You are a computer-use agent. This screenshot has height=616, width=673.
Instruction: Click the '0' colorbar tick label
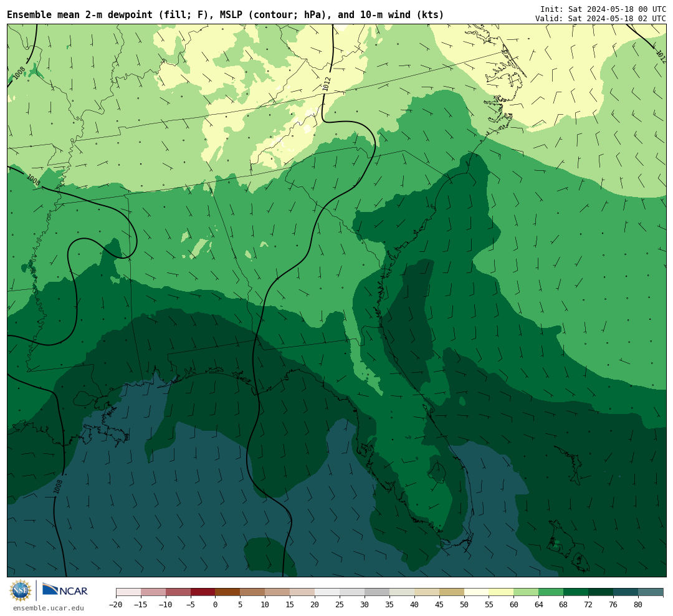tap(216, 605)
